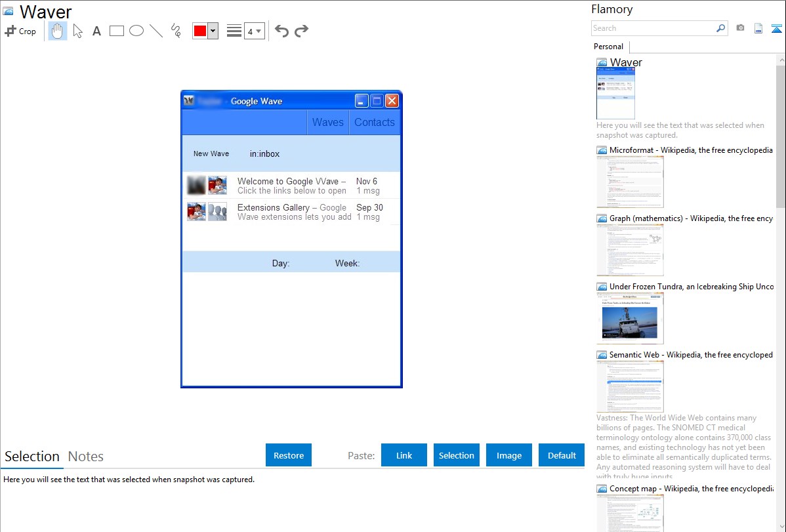
Task: Open the Under Frozen Tundra snapshot thumbnail
Action: point(630,318)
